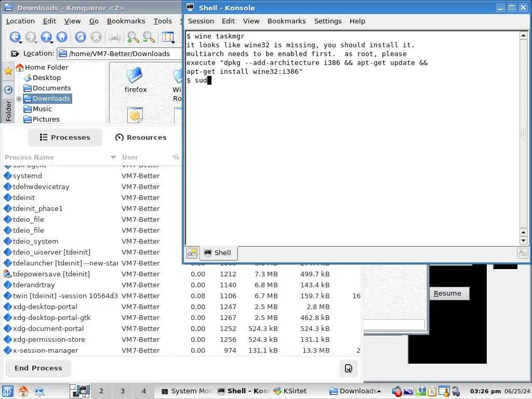Viewport: 532px width, 399px height.
Task: Open the view mode icon in Konqueror
Action: 168,37
